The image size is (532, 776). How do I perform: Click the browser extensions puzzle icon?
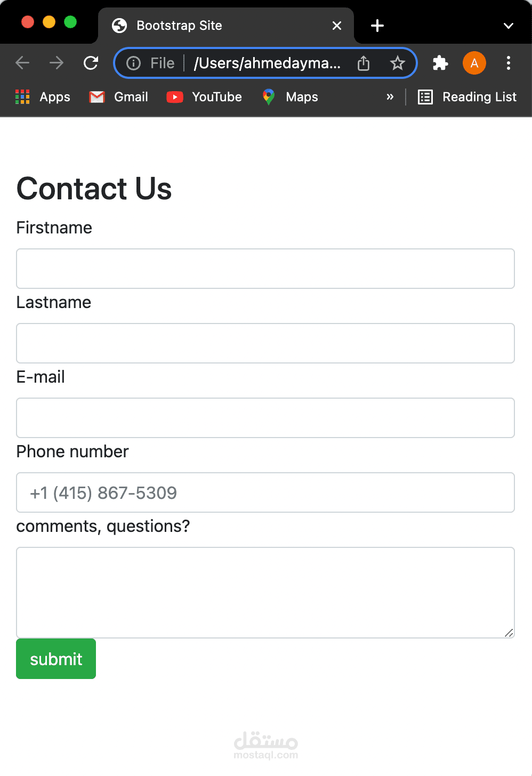click(x=440, y=63)
